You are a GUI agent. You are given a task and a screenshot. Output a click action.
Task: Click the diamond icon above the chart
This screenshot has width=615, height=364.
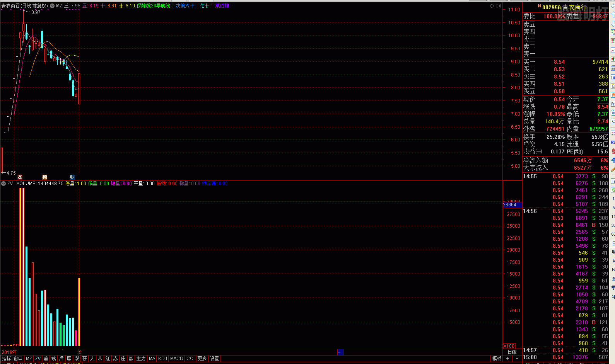[x=492, y=6]
